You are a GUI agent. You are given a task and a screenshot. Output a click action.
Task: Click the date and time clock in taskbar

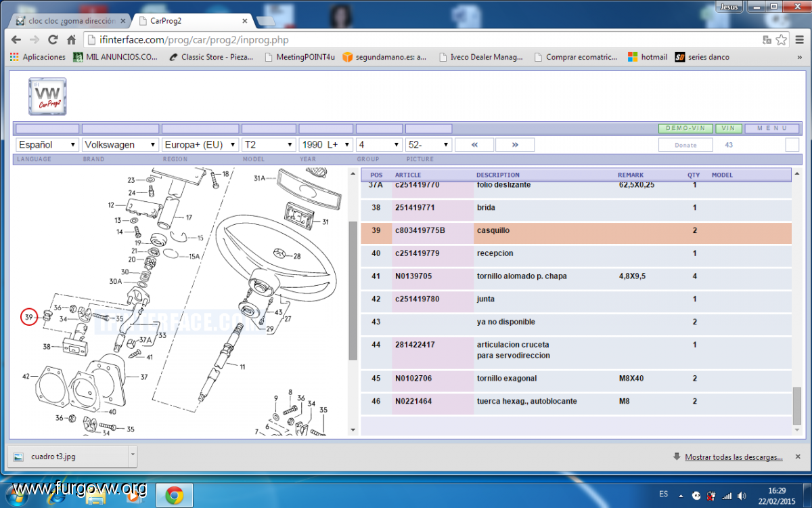tap(777, 496)
